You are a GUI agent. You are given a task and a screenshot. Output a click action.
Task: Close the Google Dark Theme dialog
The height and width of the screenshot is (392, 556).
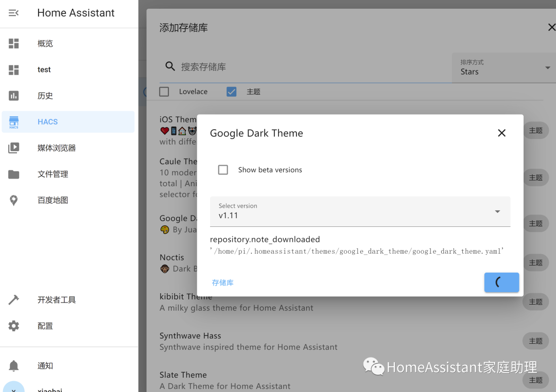[501, 133]
